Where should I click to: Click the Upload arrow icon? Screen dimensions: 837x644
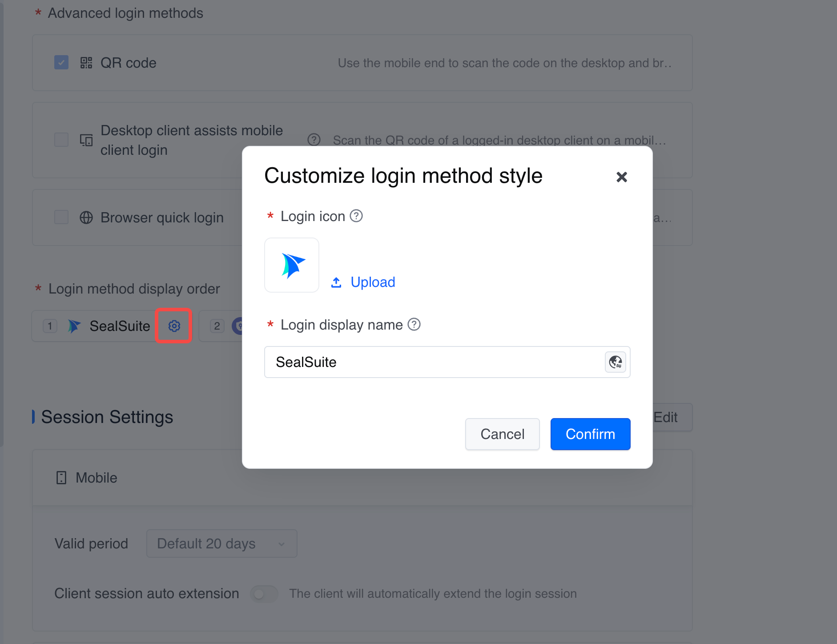(336, 282)
